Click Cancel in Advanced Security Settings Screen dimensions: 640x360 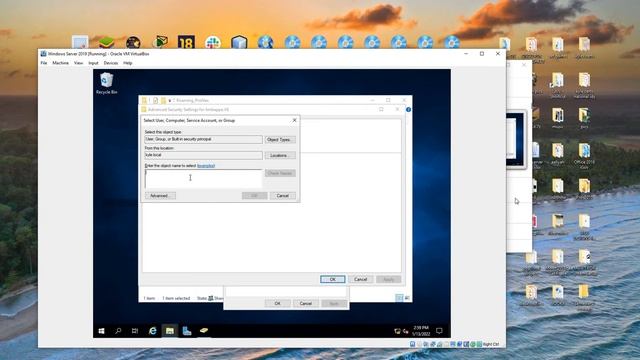pos(360,279)
